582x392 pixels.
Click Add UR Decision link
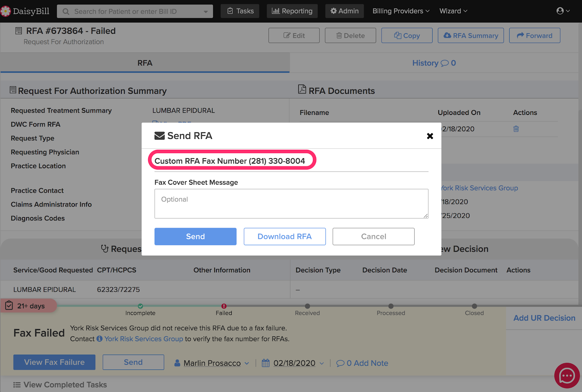click(x=544, y=318)
